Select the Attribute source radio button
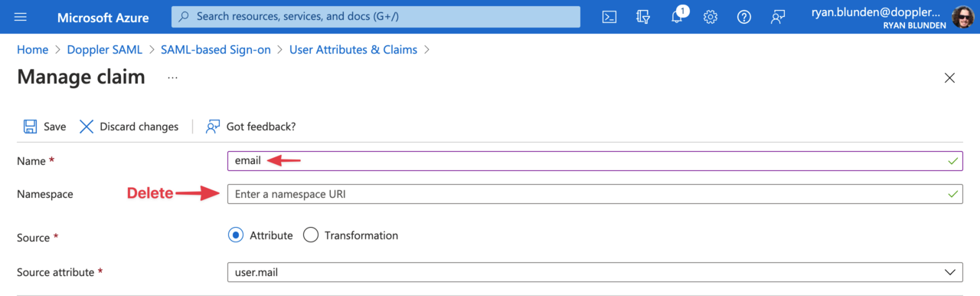This screenshot has width=980, height=296. pyautogui.click(x=236, y=235)
